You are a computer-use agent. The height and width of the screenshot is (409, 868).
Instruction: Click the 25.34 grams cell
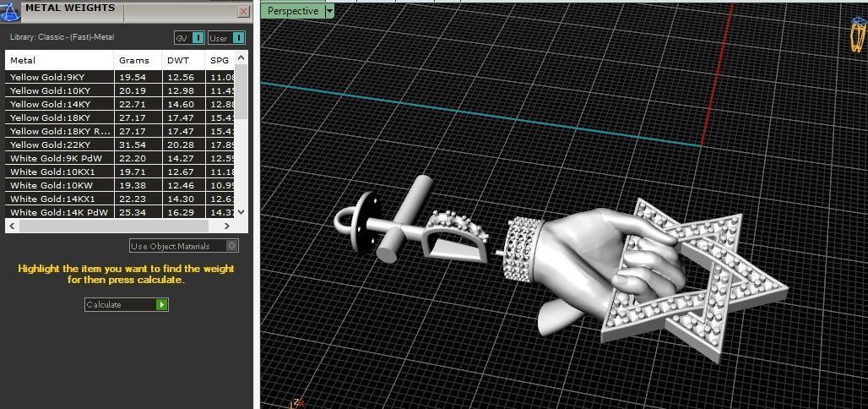pyautogui.click(x=138, y=212)
